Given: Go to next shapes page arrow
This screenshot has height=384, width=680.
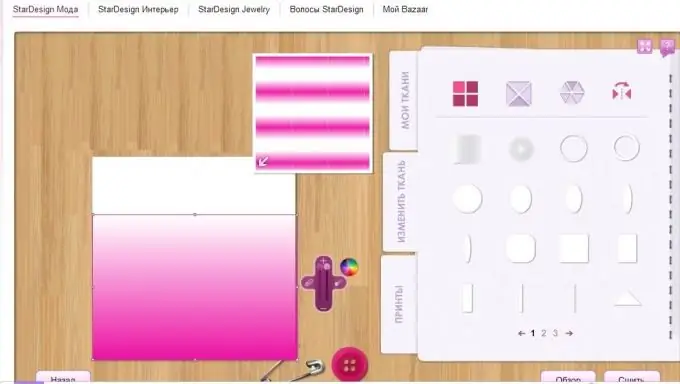Looking at the screenshot, I should (x=569, y=333).
